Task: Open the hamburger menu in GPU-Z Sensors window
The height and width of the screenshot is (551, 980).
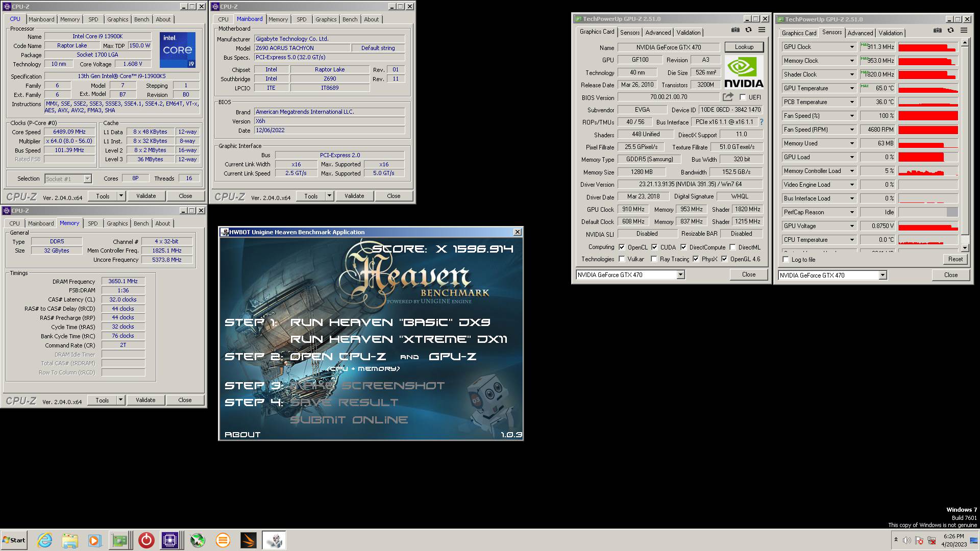Action: pos(964,31)
